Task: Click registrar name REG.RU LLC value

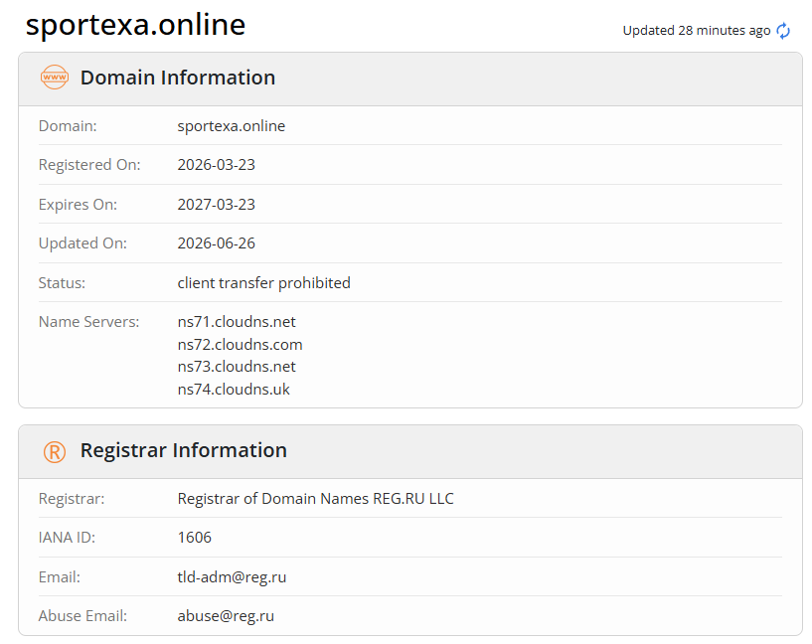Action: pos(315,499)
